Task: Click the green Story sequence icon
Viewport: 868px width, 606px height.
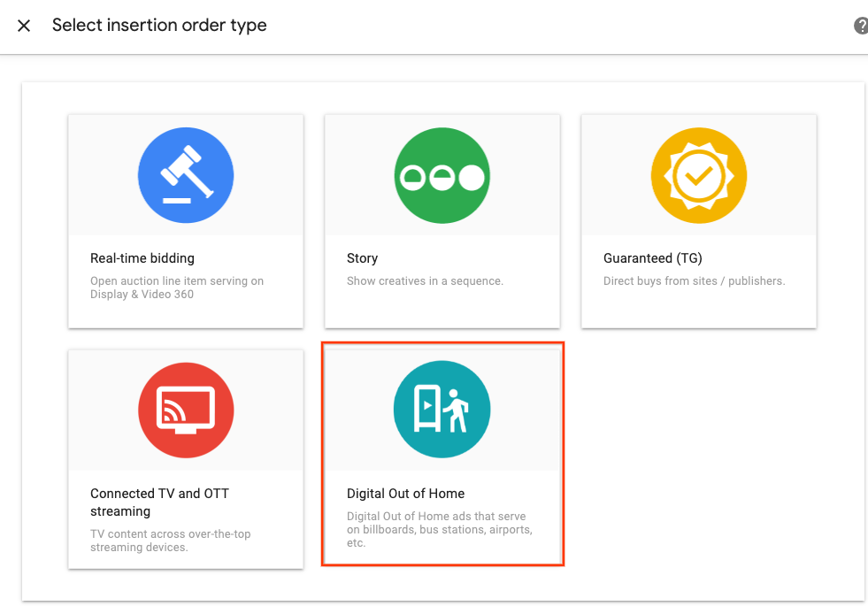Action: coord(442,174)
